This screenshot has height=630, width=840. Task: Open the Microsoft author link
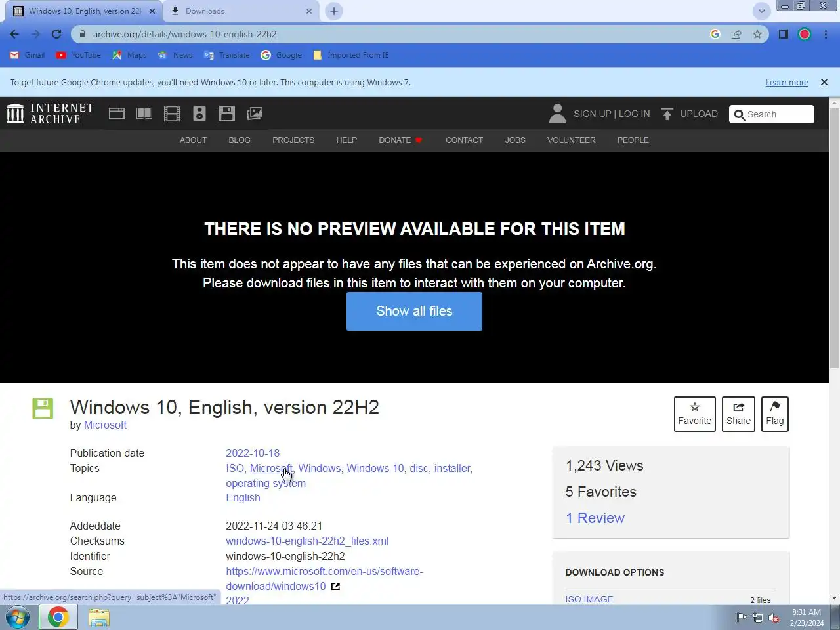click(105, 425)
